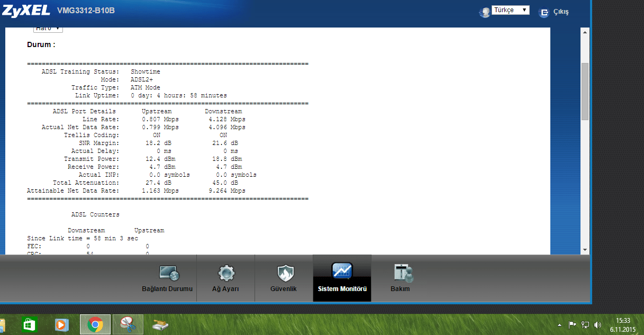644x335 pixels.
Task: Open the Ağ Ayarı gear icon
Action: [x=226, y=273]
